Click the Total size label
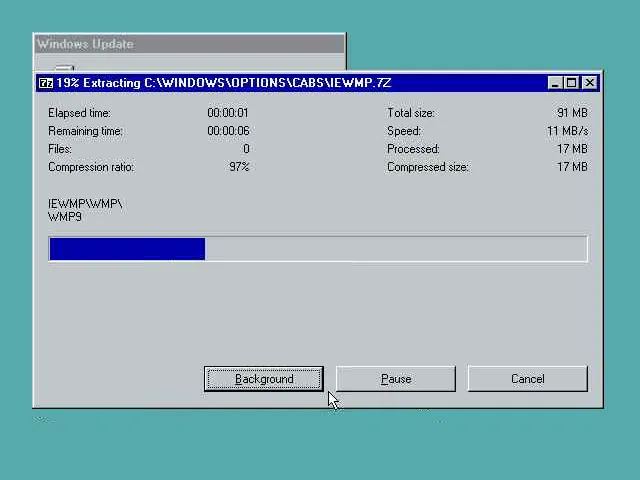The width and height of the screenshot is (640, 480). coord(411,113)
